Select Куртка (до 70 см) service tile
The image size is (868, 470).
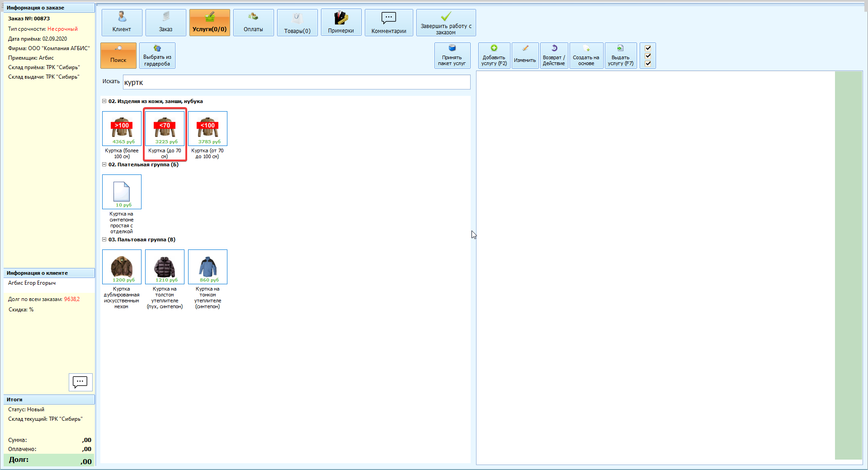165,135
